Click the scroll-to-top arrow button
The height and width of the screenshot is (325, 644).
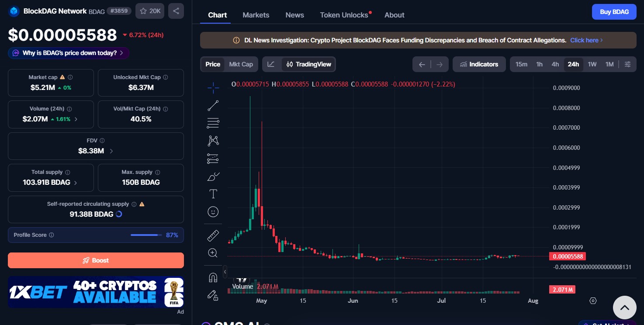pyautogui.click(x=625, y=308)
